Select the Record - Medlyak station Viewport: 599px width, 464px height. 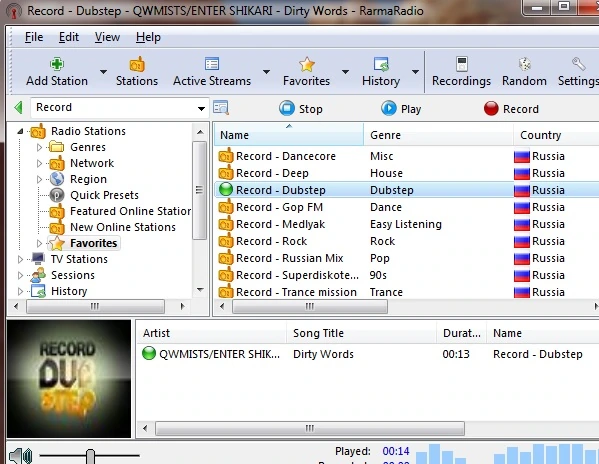[x=280, y=224]
